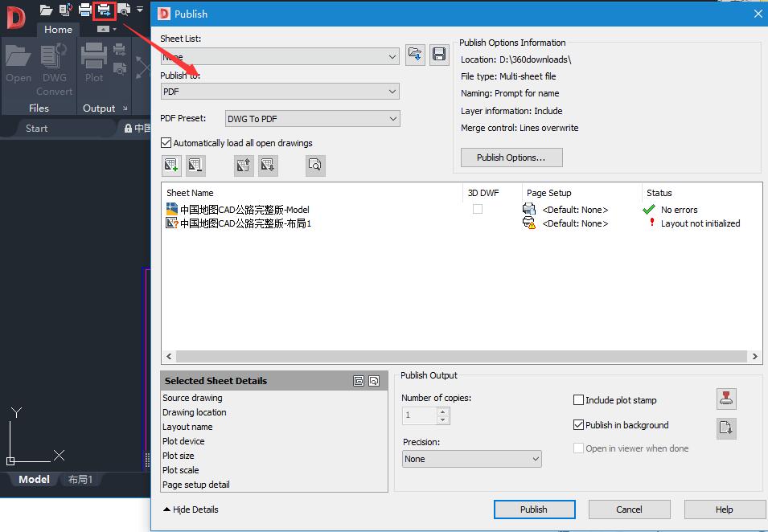Increase number of copies with up stepper arrow
Image resolution: width=768 pixels, height=532 pixels.
[443, 411]
